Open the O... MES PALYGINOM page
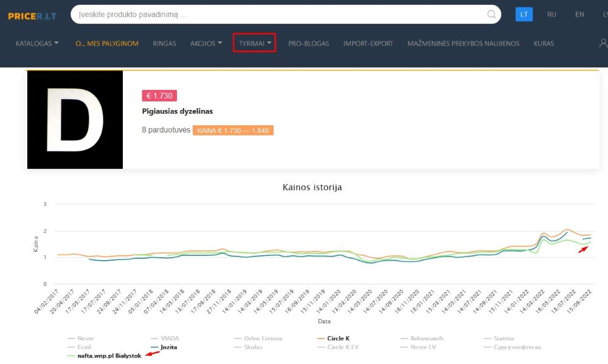The height and width of the screenshot is (364, 608). pyautogui.click(x=106, y=43)
